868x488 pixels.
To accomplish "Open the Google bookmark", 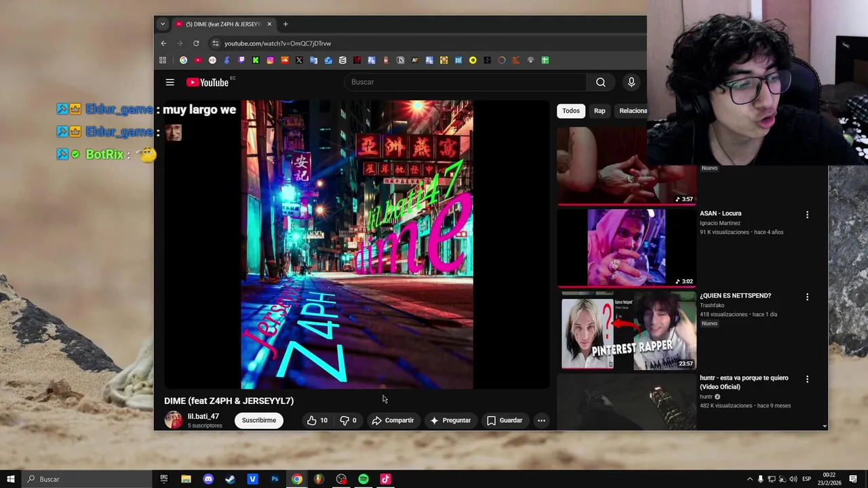I will point(183,60).
